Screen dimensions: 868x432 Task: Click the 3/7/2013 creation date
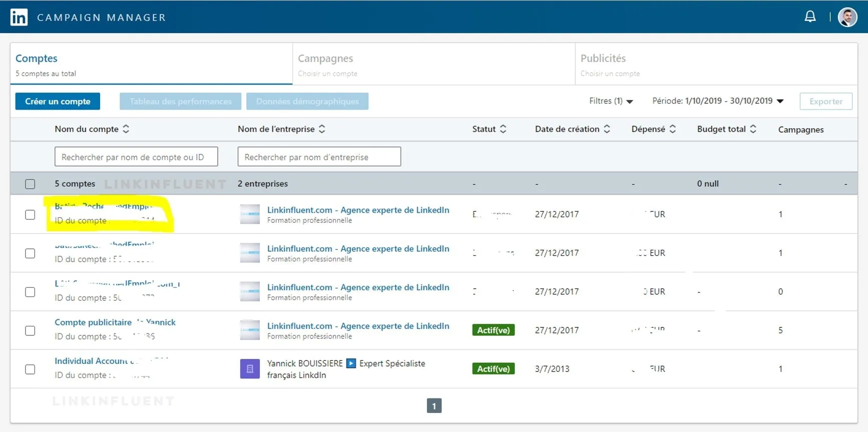[x=552, y=369]
